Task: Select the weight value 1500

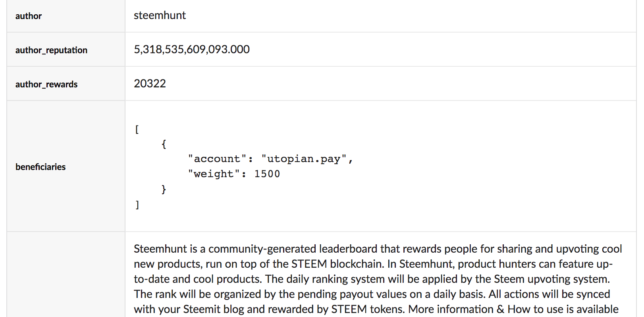Action: coord(267,174)
